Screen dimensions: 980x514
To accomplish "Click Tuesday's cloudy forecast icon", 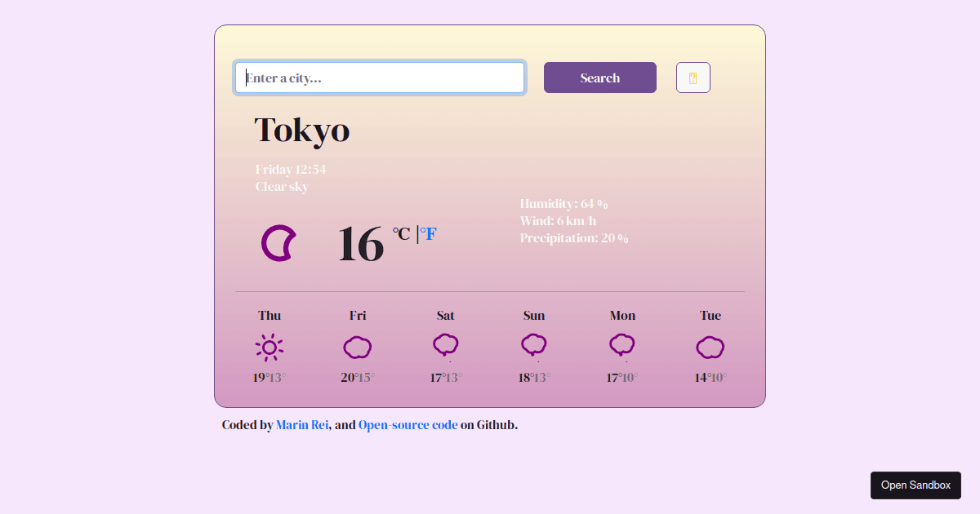I will pyautogui.click(x=710, y=348).
